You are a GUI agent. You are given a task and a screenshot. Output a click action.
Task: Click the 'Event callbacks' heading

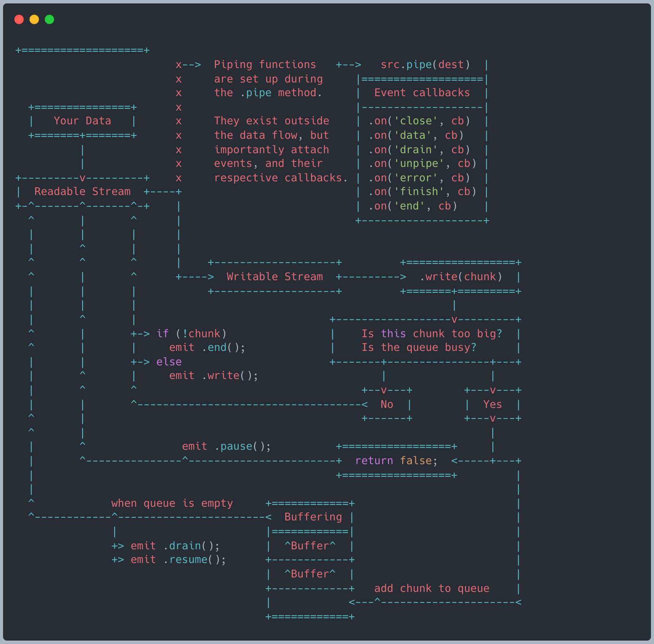pos(422,93)
